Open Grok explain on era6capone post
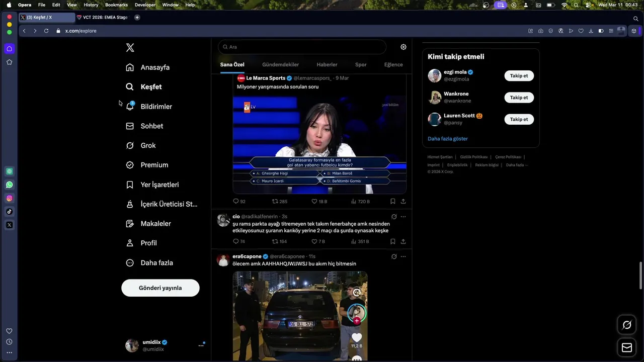644x362 pixels. click(394, 256)
